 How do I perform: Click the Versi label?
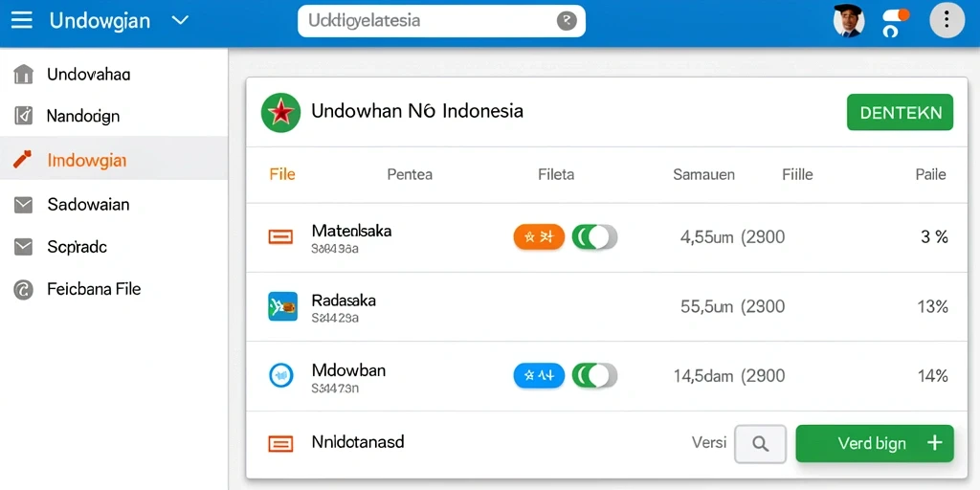coord(709,443)
